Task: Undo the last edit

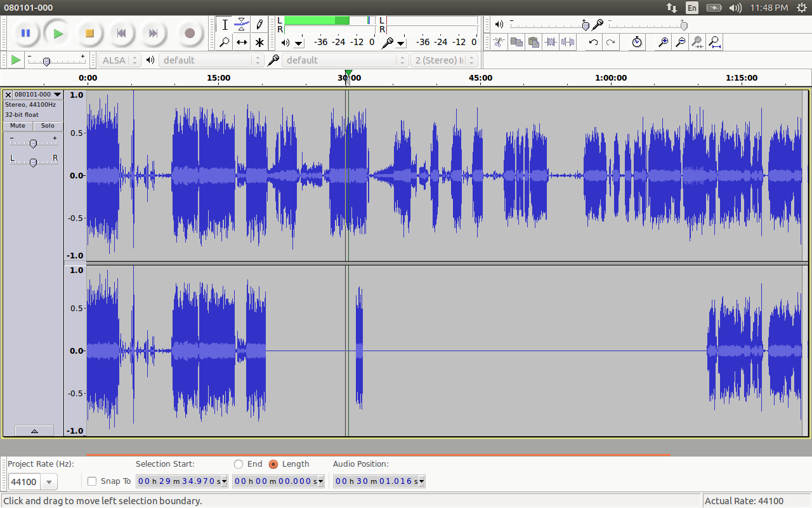Action: pyautogui.click(x=593, y=43)
